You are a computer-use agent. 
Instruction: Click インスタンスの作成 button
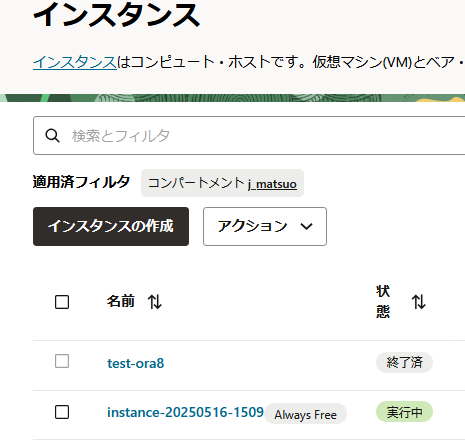(x=111, y=226)
